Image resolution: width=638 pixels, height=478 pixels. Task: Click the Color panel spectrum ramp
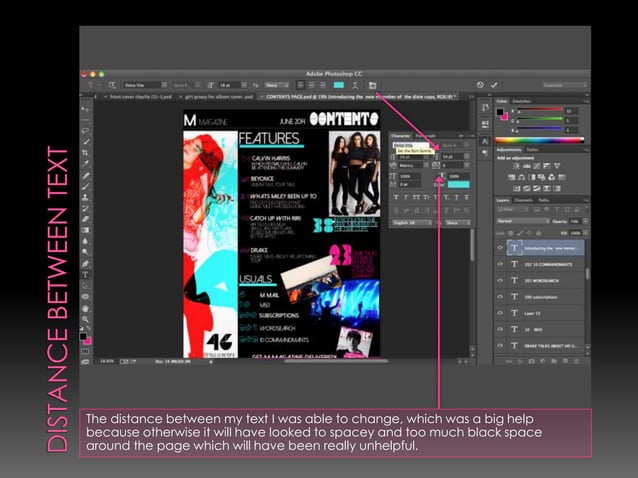[540, 140]
